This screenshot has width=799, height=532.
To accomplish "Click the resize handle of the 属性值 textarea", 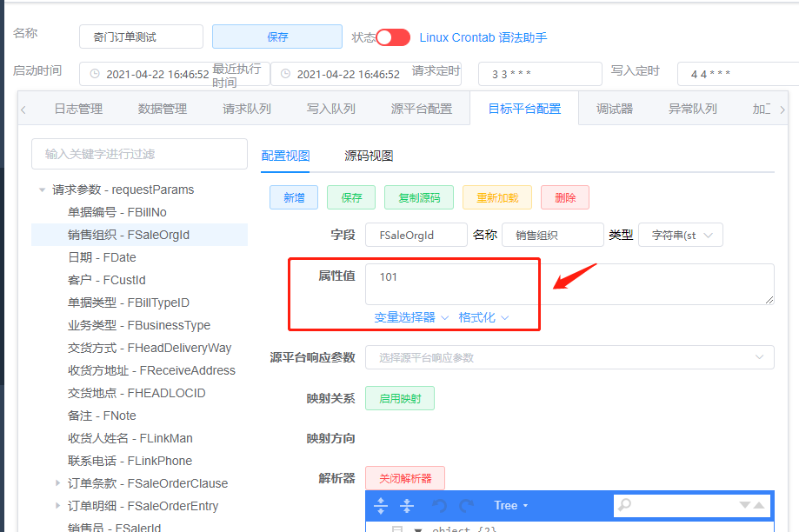I will click(x=769, y=300).
